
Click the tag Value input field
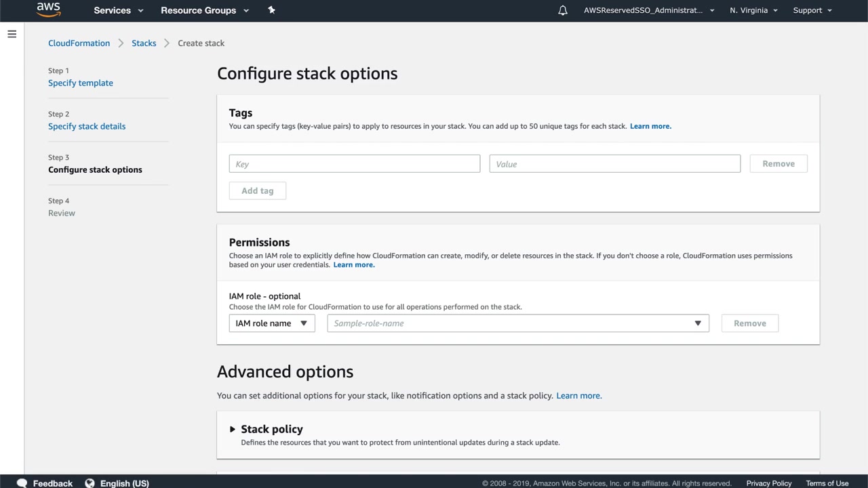tap(614, 164)
